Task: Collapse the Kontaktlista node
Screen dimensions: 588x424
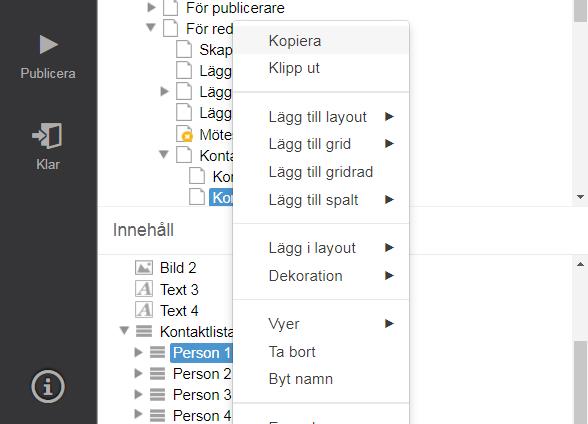Action: pos(124,330)
